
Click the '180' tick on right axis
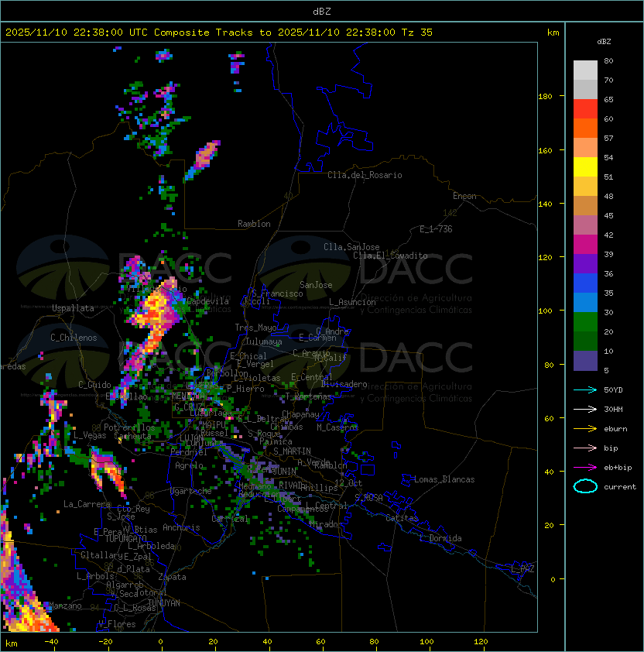(x=545, y=97)
